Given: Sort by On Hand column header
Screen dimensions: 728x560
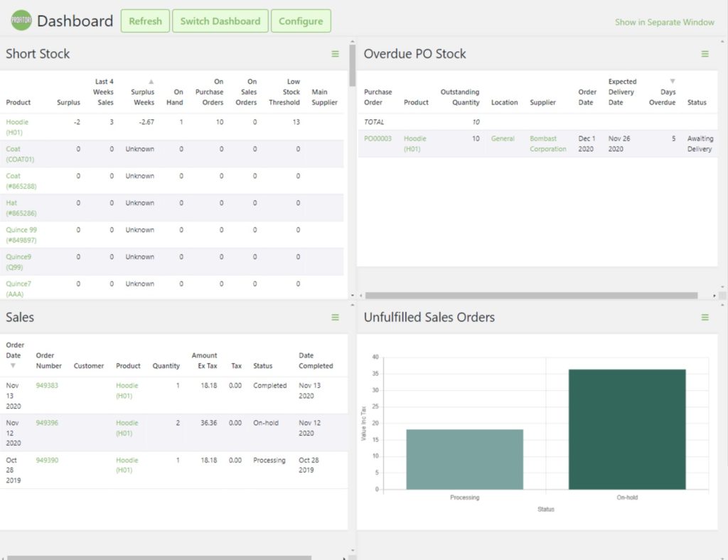Looking at the screenshot, I should point(175,97).
